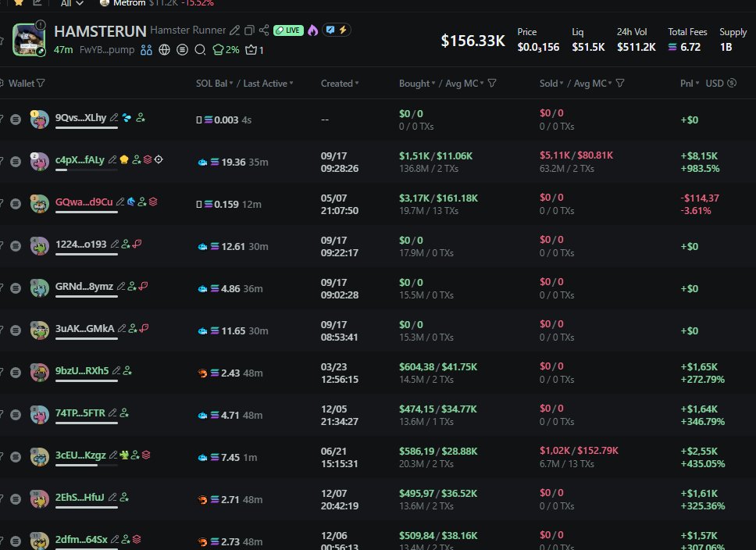The image size is (756, 550).
Task: Share the HAMSTERUN token via share icon
Action: 264,30
